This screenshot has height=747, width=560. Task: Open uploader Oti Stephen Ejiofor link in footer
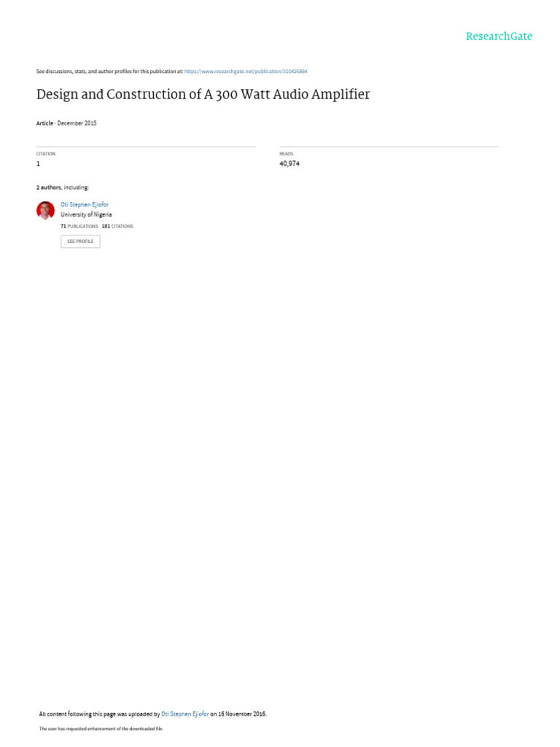click(x=184, y=713)
